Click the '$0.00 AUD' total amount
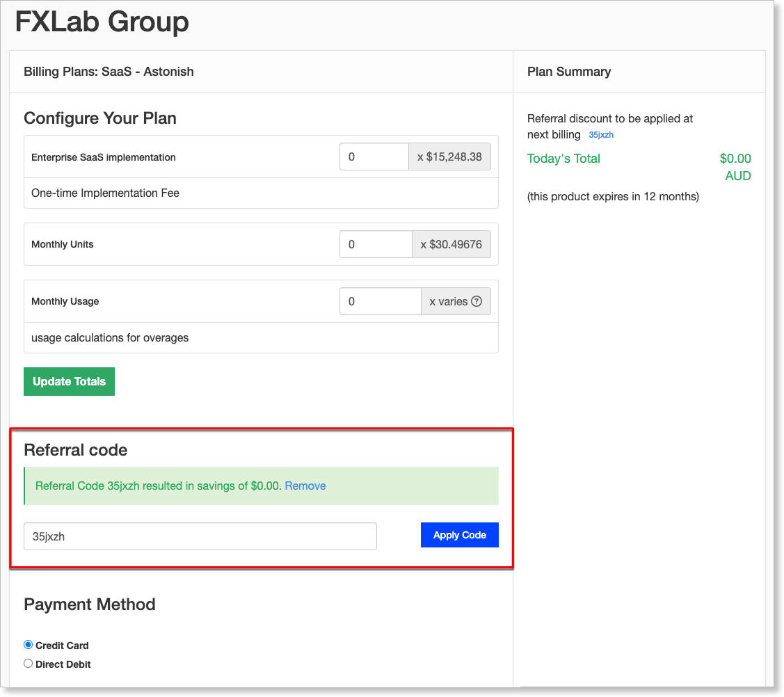This screenshot has width=784, height=697. click(x=735, y=167)
